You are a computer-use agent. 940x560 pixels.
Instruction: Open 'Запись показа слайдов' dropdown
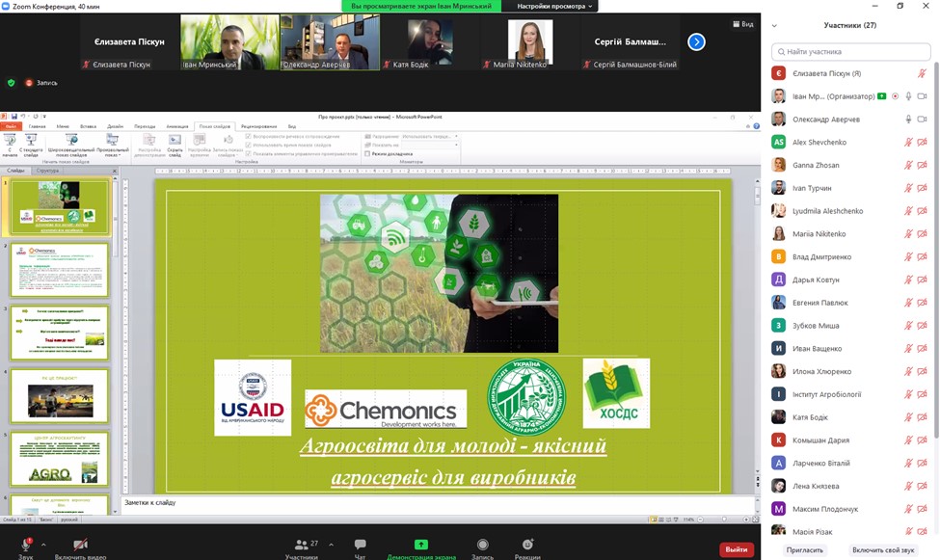(x=228, y=146)
